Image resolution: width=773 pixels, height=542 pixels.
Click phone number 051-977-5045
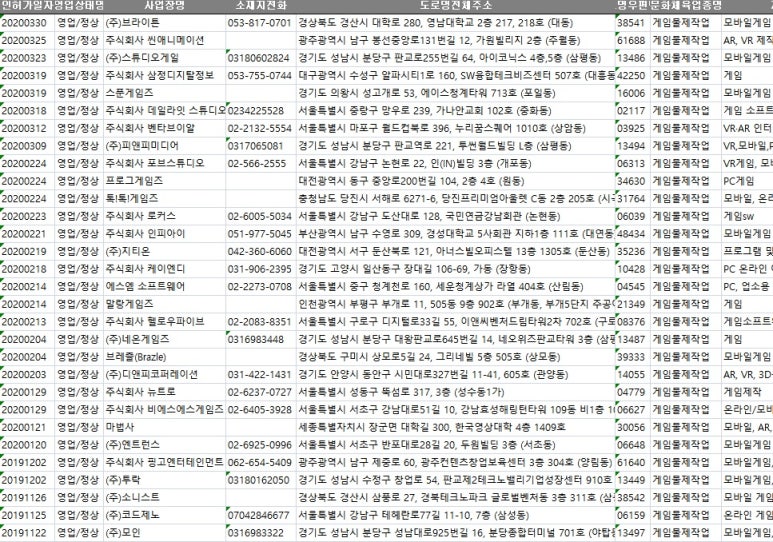(x=261, y=234)
